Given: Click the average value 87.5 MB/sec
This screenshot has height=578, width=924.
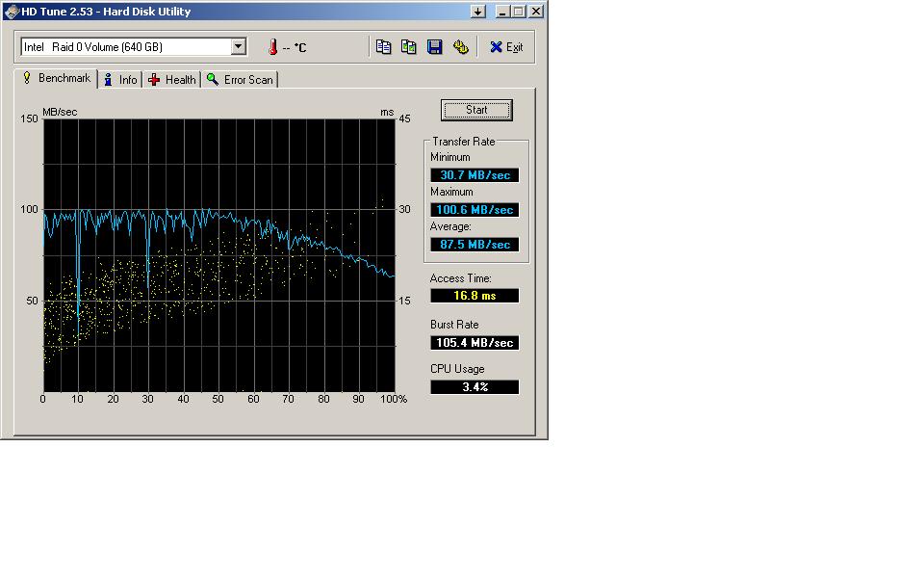Looking at the screenshot, I should (475, 245).
